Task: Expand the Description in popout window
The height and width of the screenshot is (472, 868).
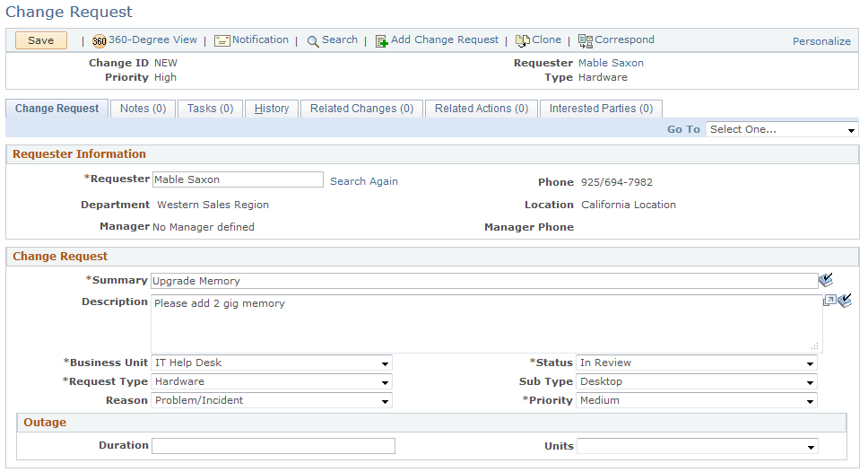Action: [829, 301]
